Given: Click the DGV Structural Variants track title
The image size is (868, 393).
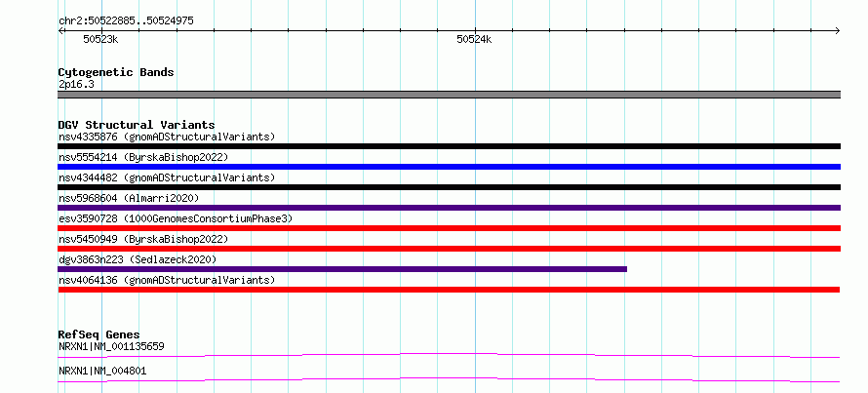Looking at the screenshot, I should (x=137, y=125).
